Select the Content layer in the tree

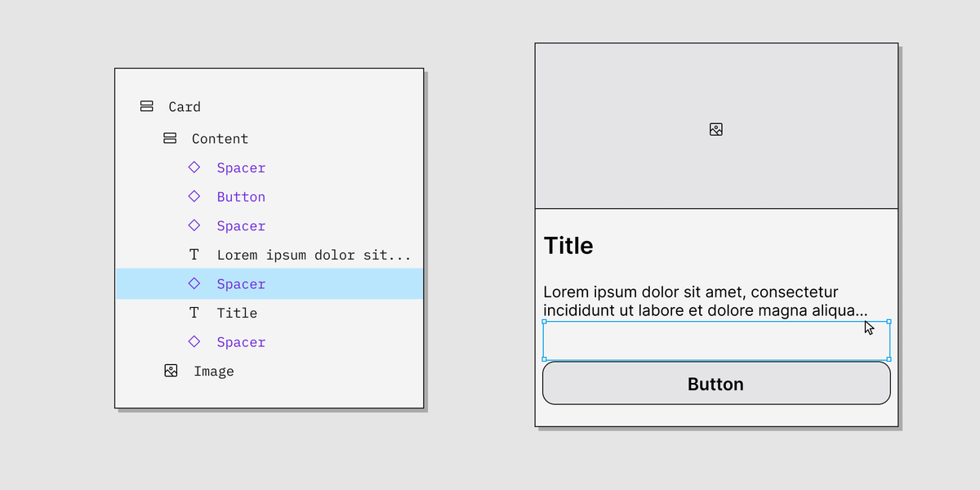coord(220,139)
